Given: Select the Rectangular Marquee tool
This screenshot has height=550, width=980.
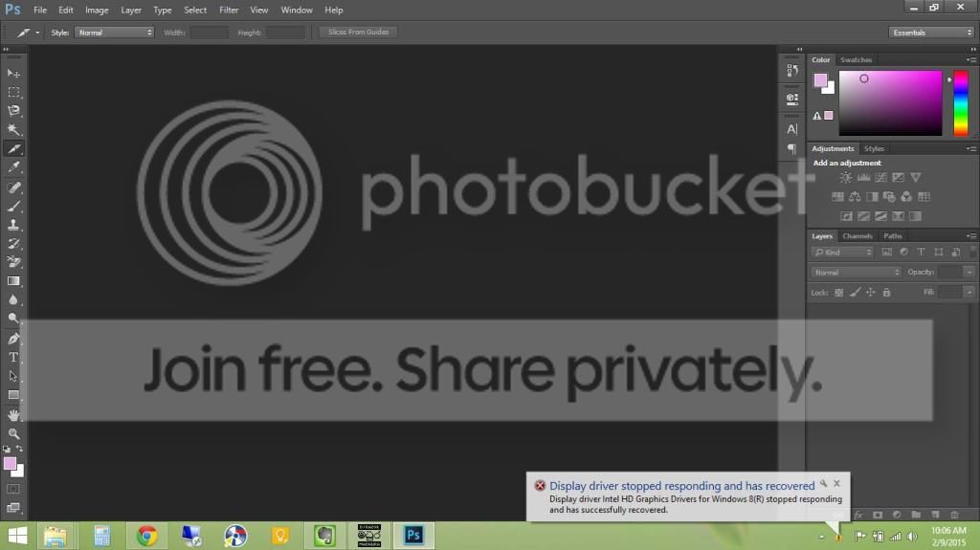Looking at the screenshot, I should (13, 92).
